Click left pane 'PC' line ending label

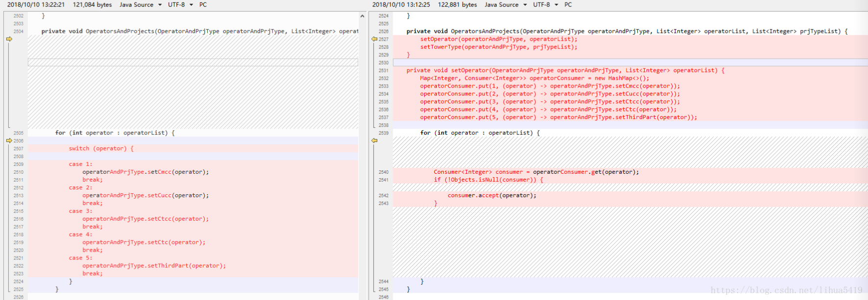point(203,4)
